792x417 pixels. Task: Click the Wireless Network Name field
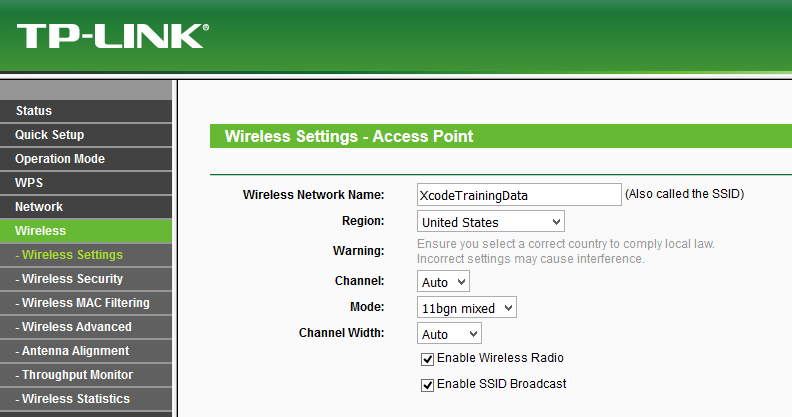click(x=519, y=195)
